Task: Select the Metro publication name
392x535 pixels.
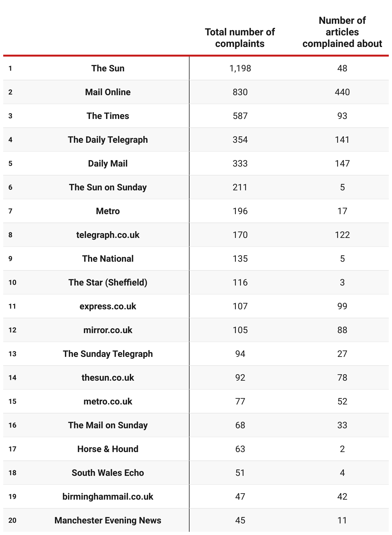Action: (x=108, y=211)
